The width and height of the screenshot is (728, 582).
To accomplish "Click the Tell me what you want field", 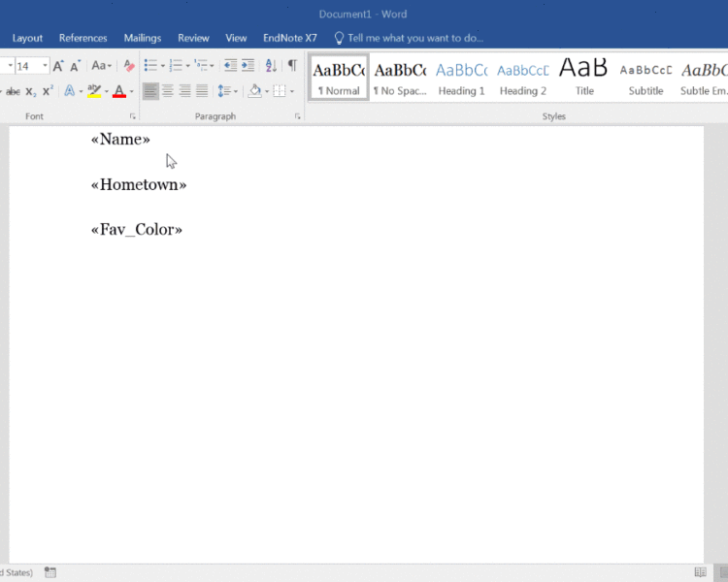I will [x=414, y=38].
